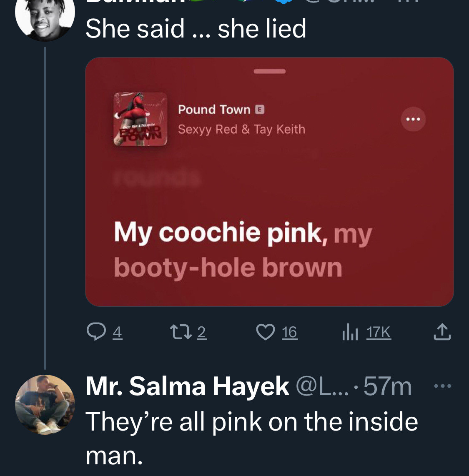The height and width of the screenshot is (476, 469).
Task: Tap the heart icon to like tweet
Action: pos(265,331)
